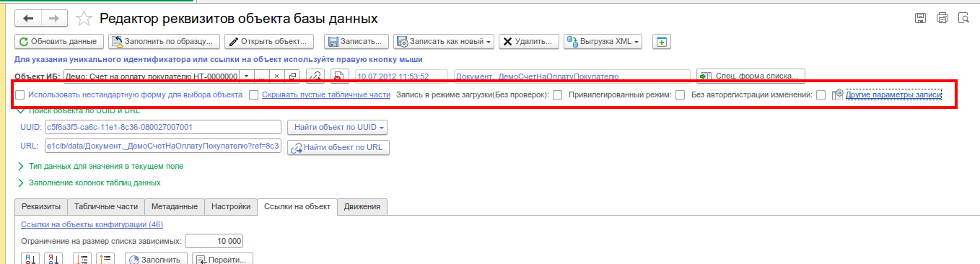Click the UUID input field
Viewport: 980px width, 264px height.
click(162, 127)
